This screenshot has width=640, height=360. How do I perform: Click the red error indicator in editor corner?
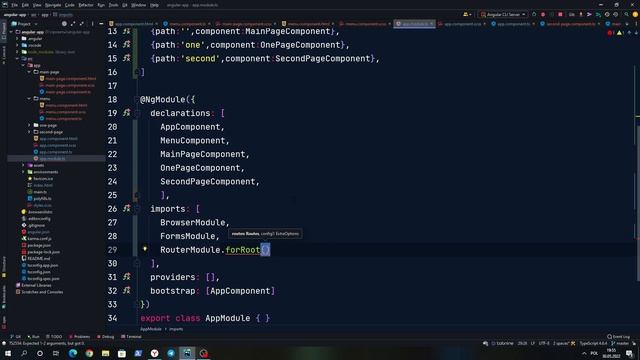click(x=610, y=33)
